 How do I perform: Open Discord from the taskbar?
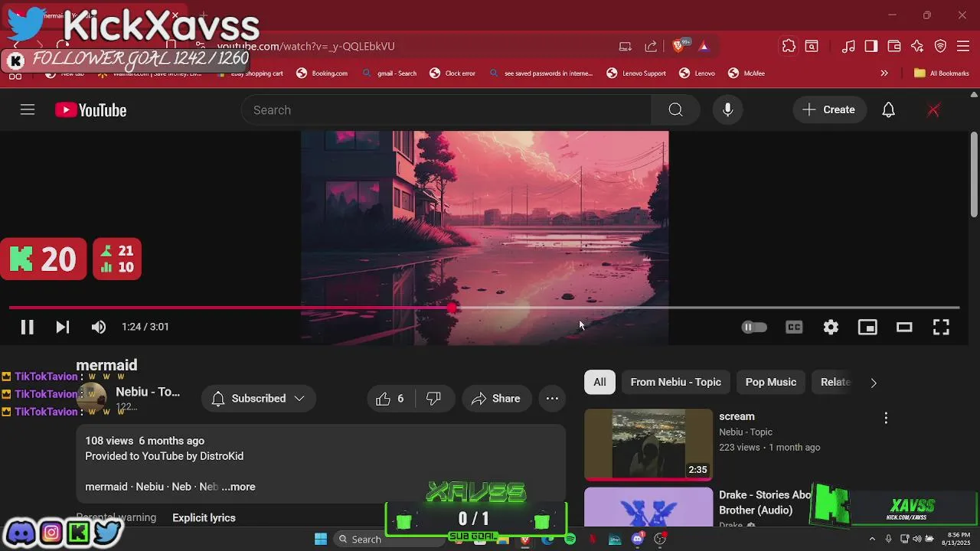tap(638, 539)
